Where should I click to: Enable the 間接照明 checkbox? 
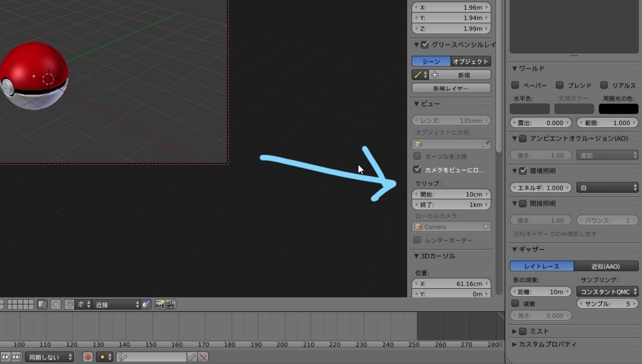click(522, 204)
